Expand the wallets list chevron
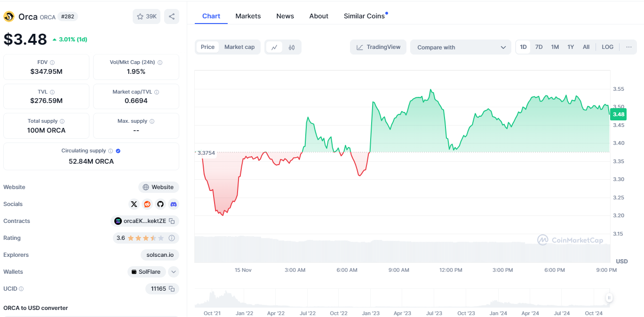The image size is (644, 317). coord(174,272)
